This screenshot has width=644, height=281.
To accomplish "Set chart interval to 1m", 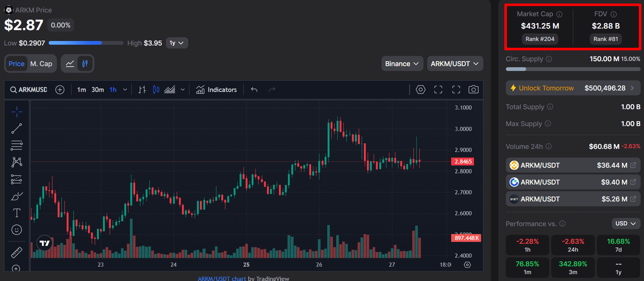I will pyautogui.click(x=82, y=90).
